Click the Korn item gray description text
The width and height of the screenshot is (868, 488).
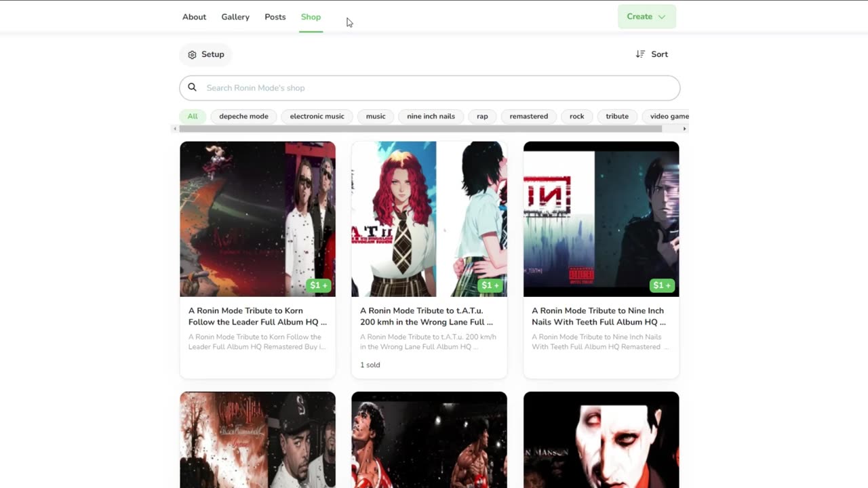tap(257, 342)
